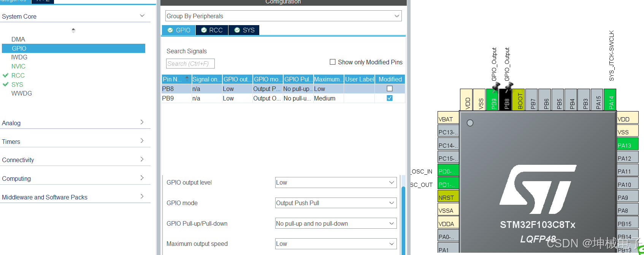Click the GPIO mode column header
The height and width of the screenshot is (255, 644).
pyautogui.click(x=268, y=79)
